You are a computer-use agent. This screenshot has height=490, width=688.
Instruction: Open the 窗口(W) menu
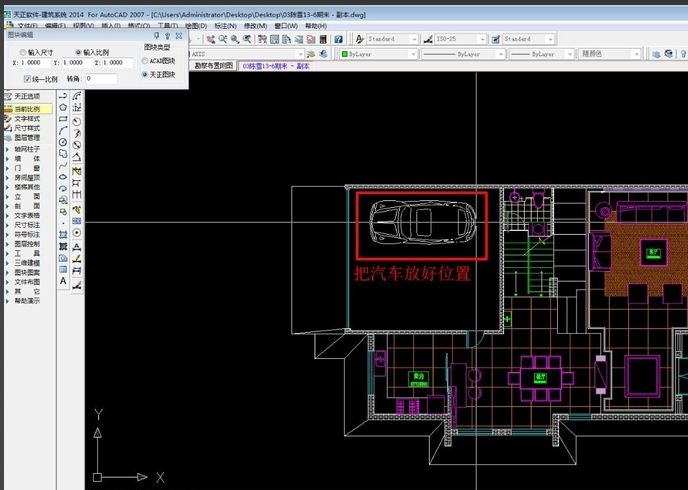(x=286, y=26)
